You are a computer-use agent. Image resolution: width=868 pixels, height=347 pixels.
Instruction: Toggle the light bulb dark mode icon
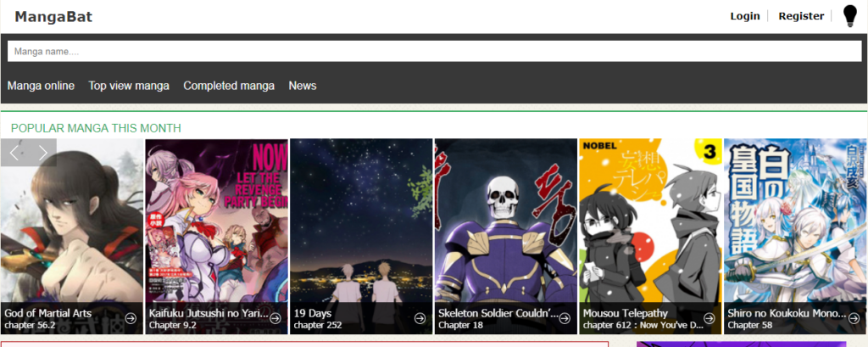click(849, 17)
